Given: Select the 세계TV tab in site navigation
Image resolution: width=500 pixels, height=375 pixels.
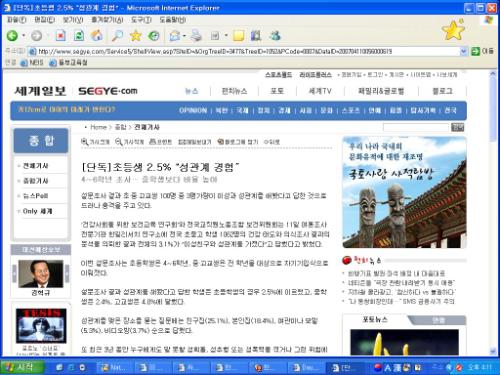Looking at the screenshot, I should 320,91.
